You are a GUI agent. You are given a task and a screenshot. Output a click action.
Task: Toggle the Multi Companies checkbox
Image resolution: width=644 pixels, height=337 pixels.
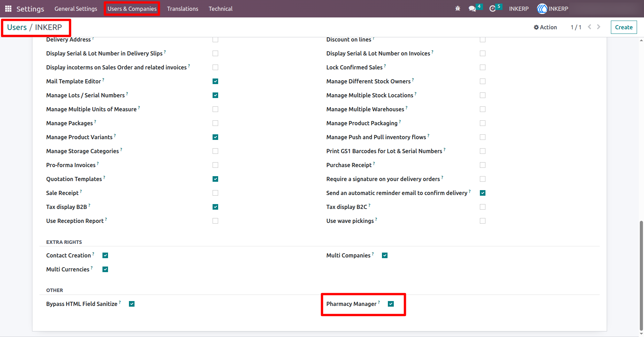[385, 255]
